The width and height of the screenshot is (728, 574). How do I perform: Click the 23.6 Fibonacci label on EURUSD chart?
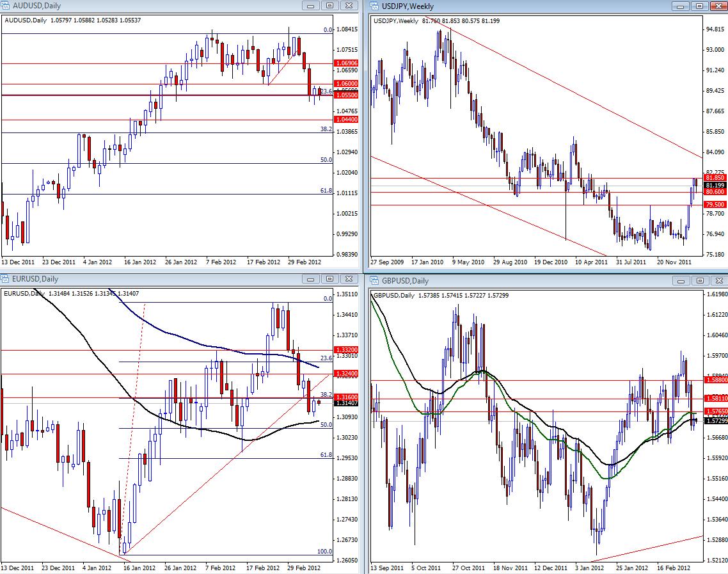pos(326,358)
